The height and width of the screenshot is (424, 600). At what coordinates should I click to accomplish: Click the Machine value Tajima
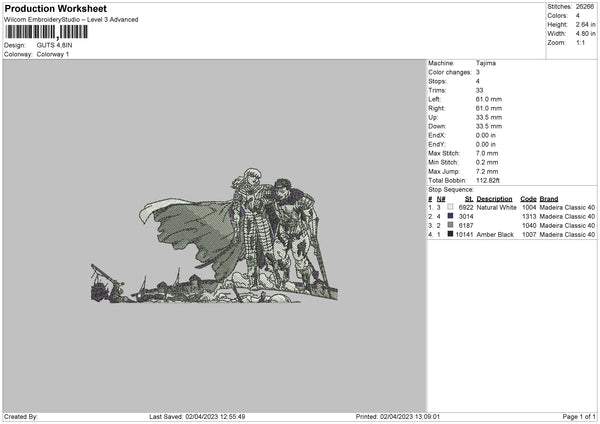click(486, 63)
